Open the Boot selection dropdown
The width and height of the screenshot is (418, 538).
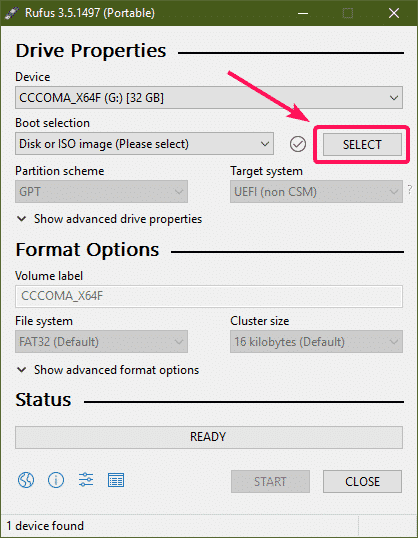tap(144, 144)
